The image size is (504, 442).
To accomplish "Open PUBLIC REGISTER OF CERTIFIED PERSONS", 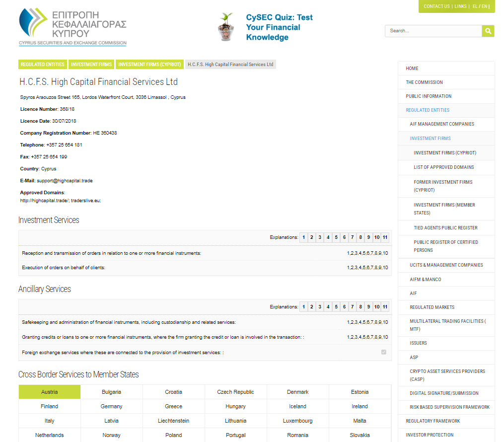I will click(446, 246).
